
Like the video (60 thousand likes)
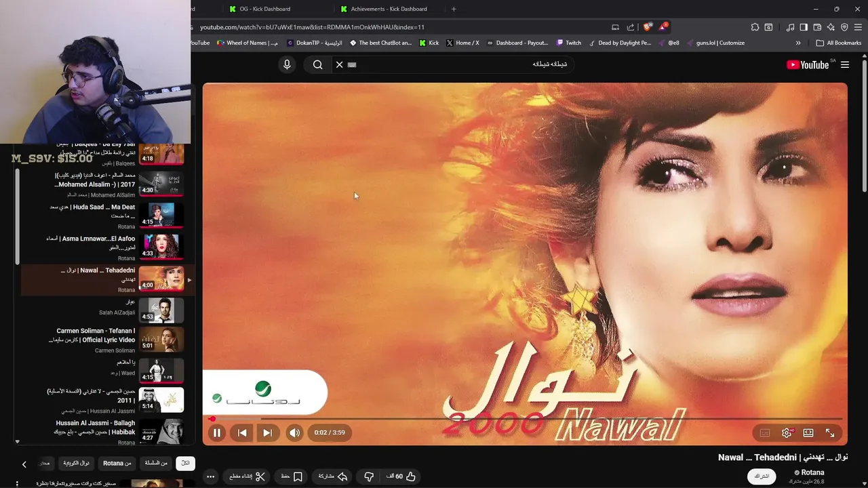pyautogui.click(x=400, y=476)
